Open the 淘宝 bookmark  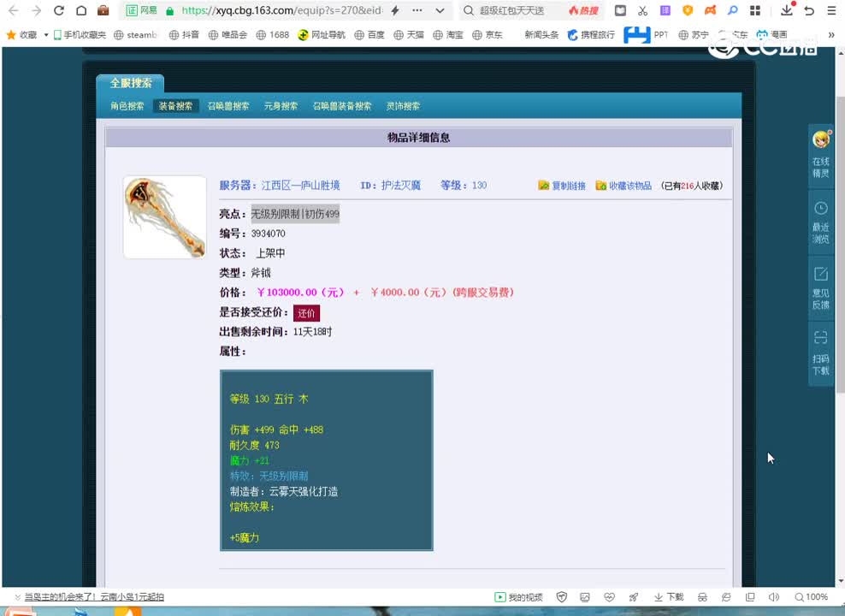(x=448, y=34)
